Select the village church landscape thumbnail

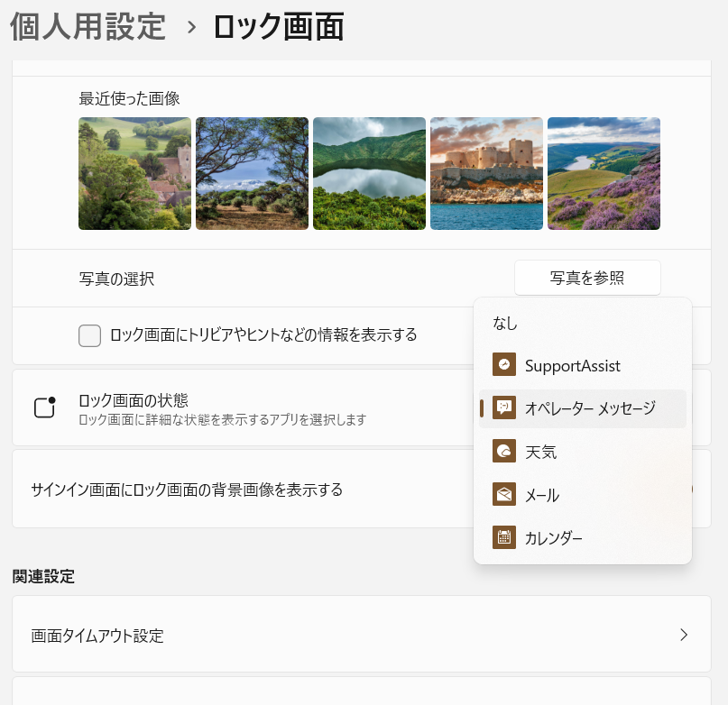click(x=134, y=174)
